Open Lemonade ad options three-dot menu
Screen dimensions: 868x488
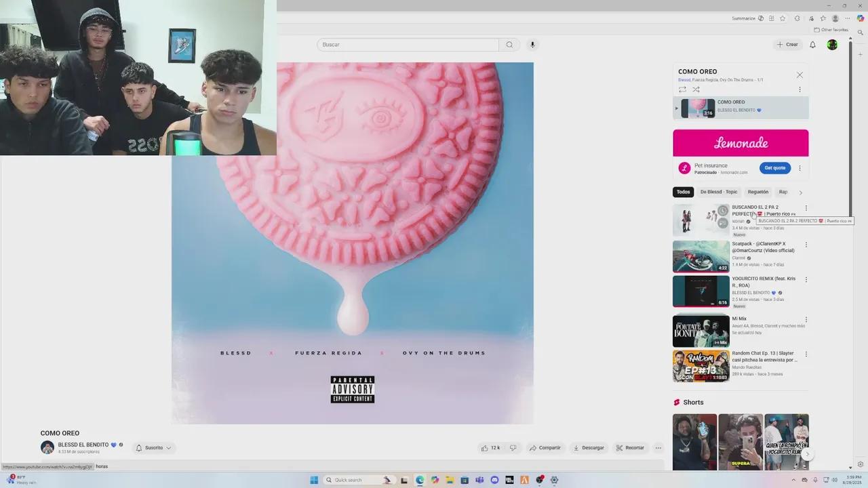[x=800, y=168]
